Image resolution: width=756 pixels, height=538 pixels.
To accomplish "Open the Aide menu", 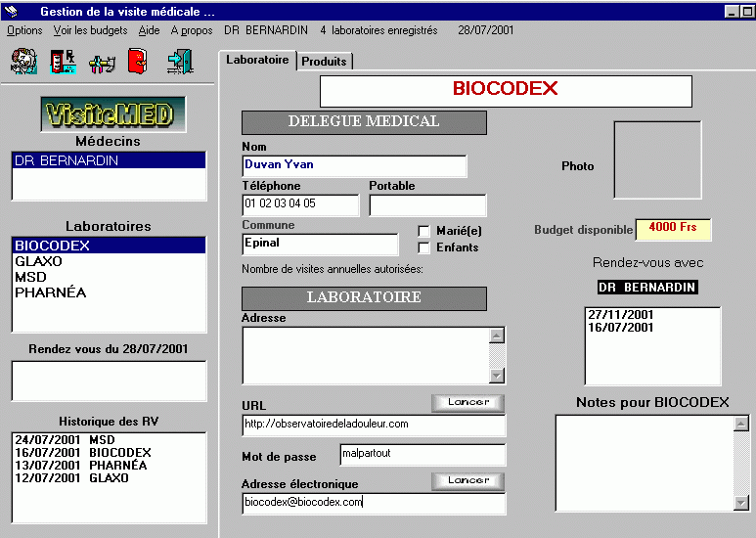I will point(149,30).
